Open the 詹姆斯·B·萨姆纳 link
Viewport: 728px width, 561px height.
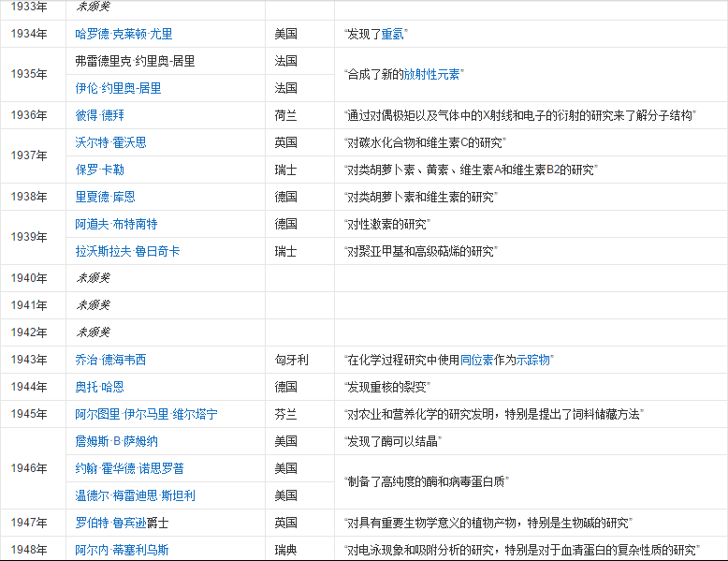tap(116, 441)
